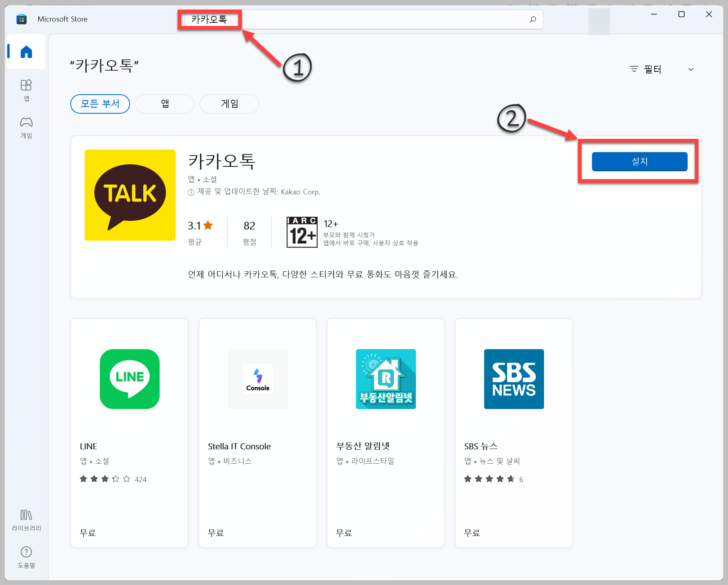This screenshot has width=728, height=585.
Task: Click 무료 price on Stella IT Console card
Action: (216, 533)
